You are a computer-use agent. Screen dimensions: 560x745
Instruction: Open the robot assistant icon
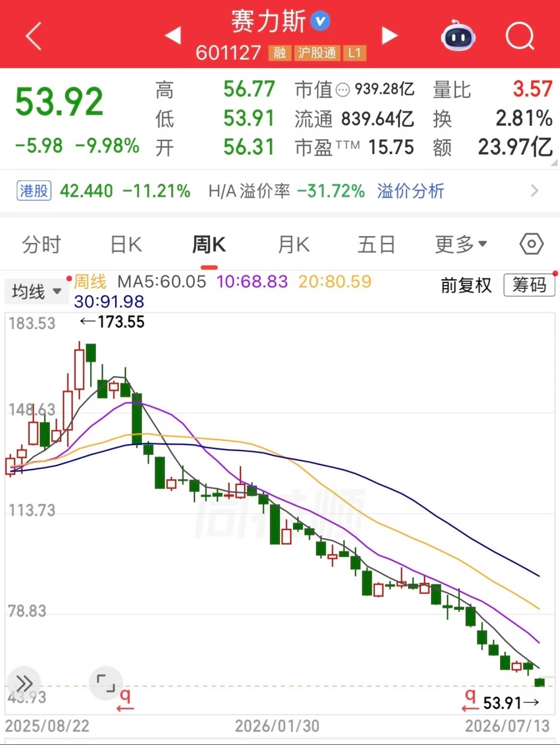coord(458,36)
